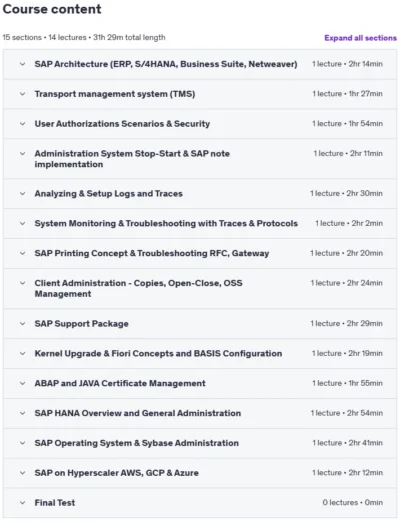Viewport: 400px width, 522px height.
Task: Open SAP HANA Overview and General Administration title
Action: point(138,413)
